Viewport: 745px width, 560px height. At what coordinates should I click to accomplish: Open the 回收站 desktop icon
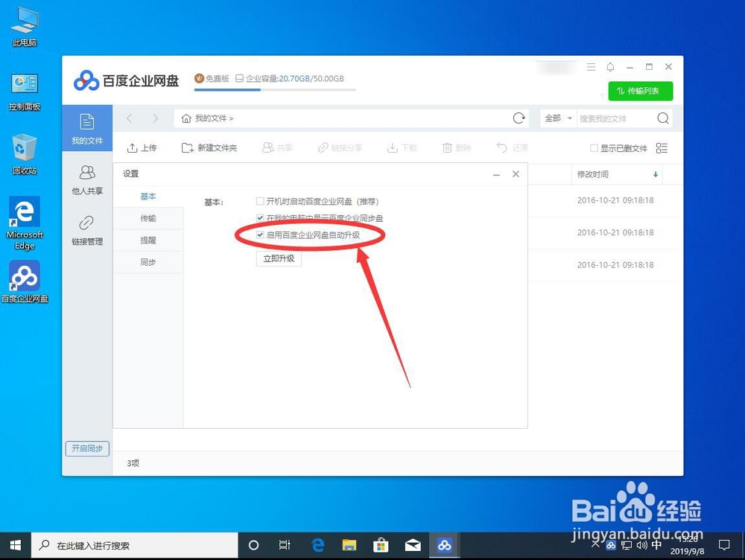[x=25, y=154]
